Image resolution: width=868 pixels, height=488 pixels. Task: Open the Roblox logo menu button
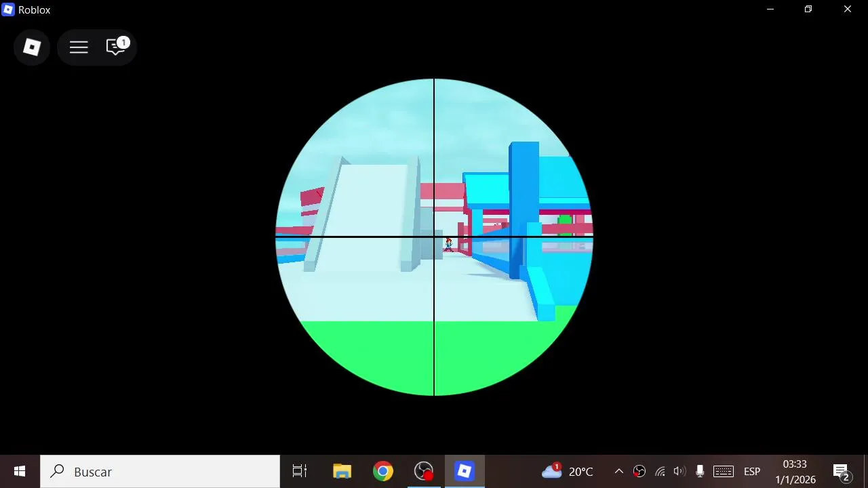(32, 47)
